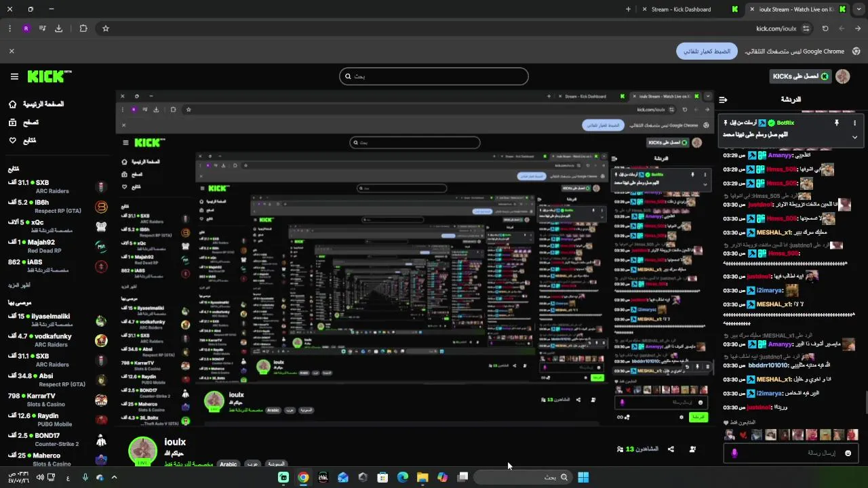Open a new Chrome tab
Image resolution: width=868 pixels, height=488 pixels.
pos(628,9)
